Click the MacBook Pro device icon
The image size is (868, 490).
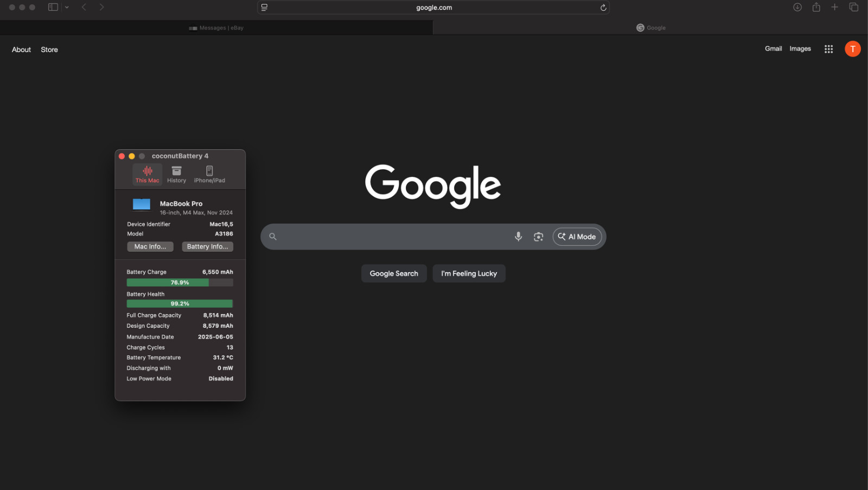[x=142, y=205]
